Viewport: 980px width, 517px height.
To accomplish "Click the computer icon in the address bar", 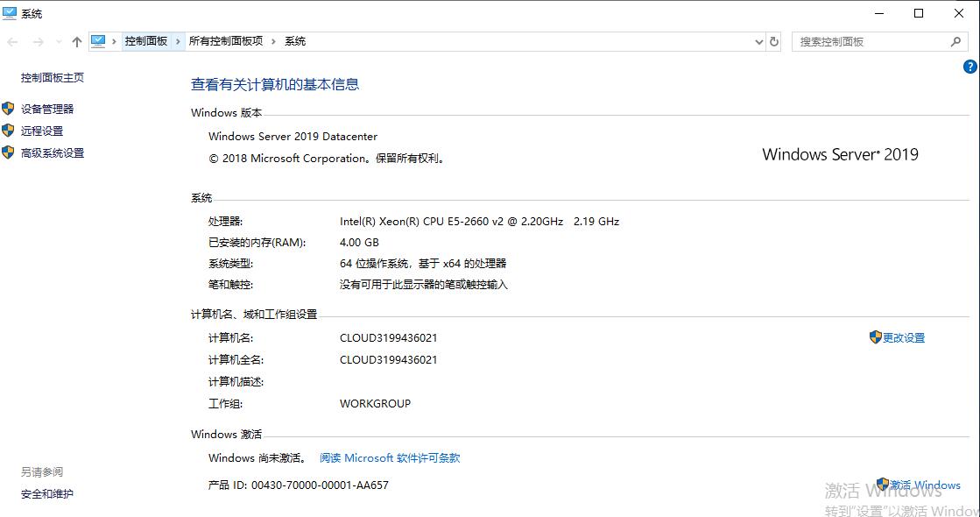I will coord(98,41).
